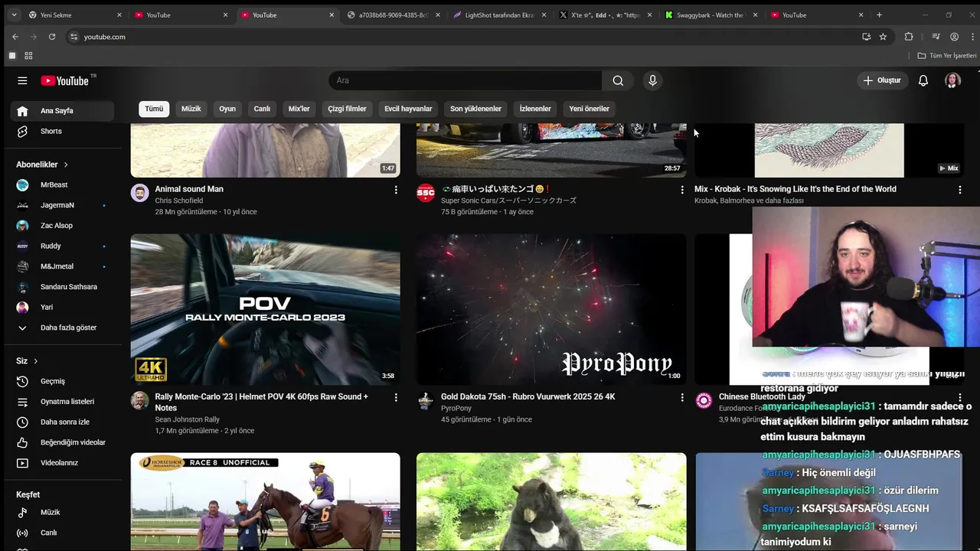This screenshot has width=980, height=551.
Task: Open Daha sonra izle list
Action: click(62, 422)
